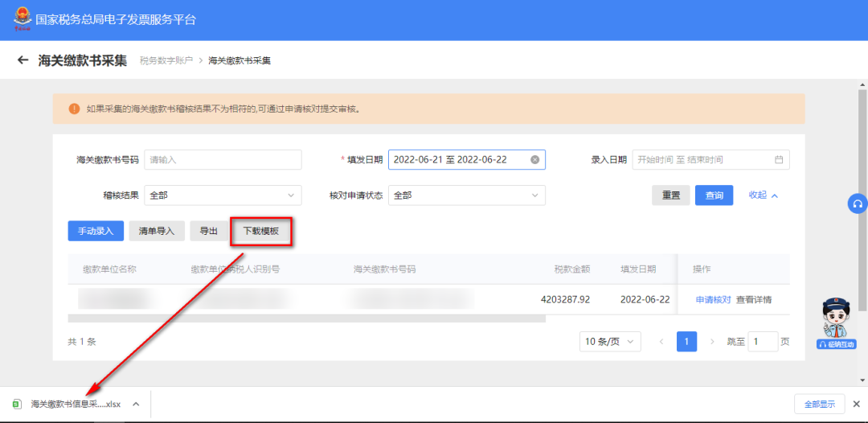Click the table's horizontal scrollbar
Viewport: 868px width, 423px height.
tap(307, 318)
